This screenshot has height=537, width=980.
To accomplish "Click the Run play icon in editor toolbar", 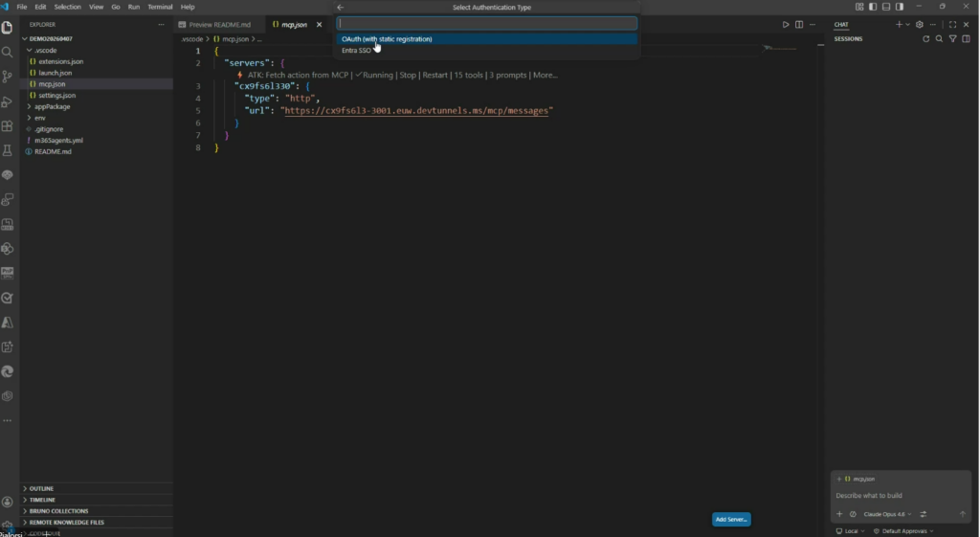I will click(786, 24).
